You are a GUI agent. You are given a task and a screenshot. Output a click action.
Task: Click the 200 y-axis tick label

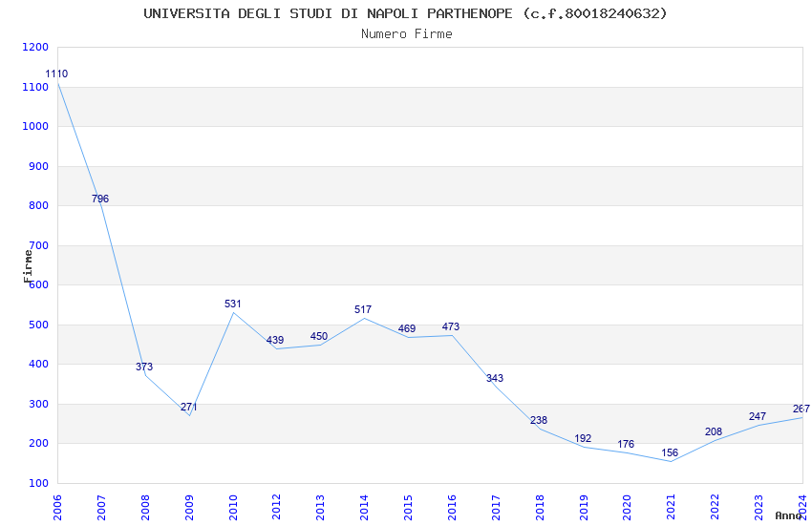[39, 443]
